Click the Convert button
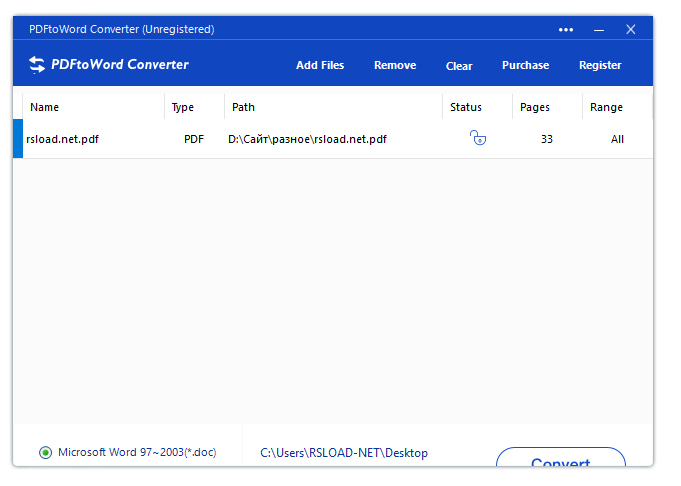Screen dimensions: 681x486 (x=561, y=457)
